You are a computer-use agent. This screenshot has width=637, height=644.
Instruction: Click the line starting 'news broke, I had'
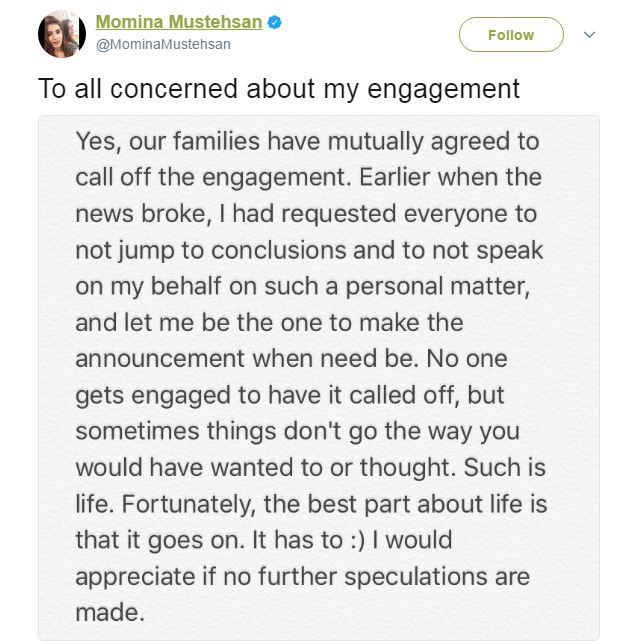[x=306, y=214]
